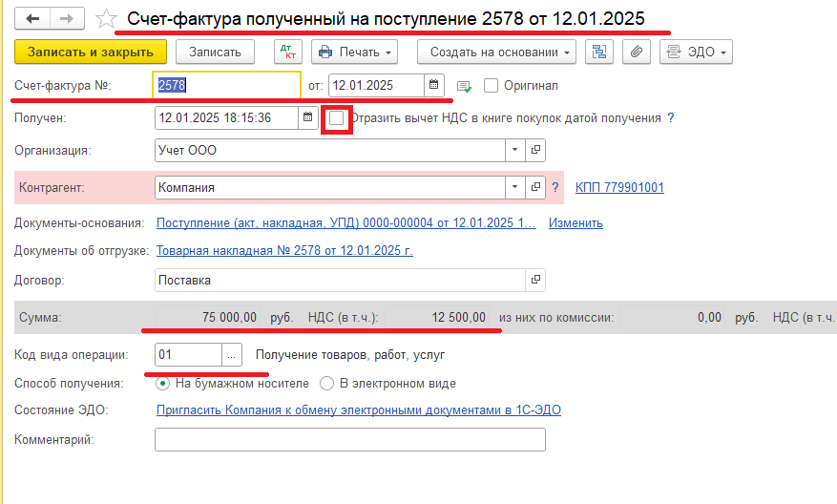Click the commission amount 0,00
This screenshot has width=837, height=504.
[672, 318]
